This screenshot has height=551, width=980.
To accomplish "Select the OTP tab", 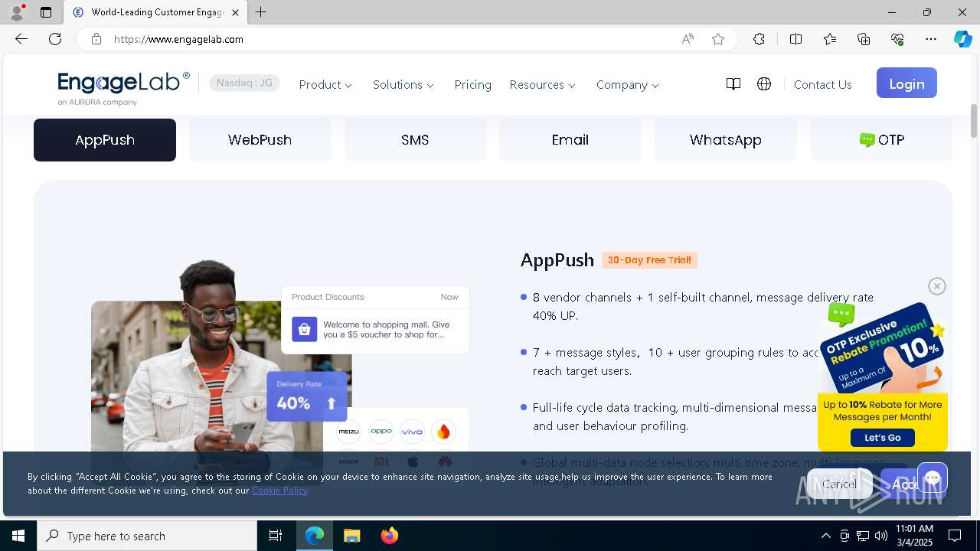I will (881, 140).
